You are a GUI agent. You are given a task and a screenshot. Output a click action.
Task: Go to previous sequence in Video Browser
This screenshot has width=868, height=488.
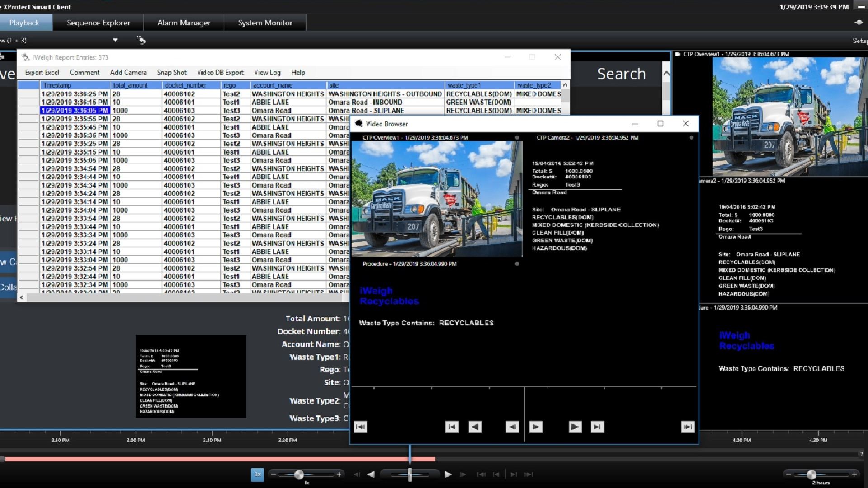[452, 427]
